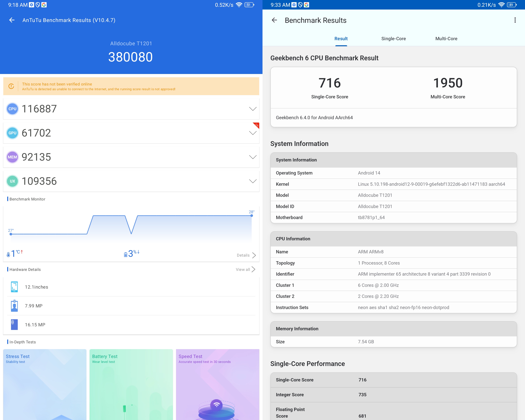Tap the WiFi icon in AnTuTu status bar
The width and height of the screenshot is (525, 420).
[x=239, y=5]
